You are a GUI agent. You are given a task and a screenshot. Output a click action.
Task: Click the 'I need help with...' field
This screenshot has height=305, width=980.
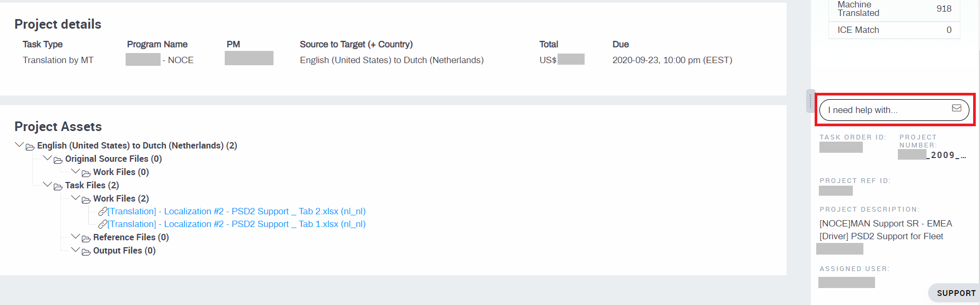(885, 110)
